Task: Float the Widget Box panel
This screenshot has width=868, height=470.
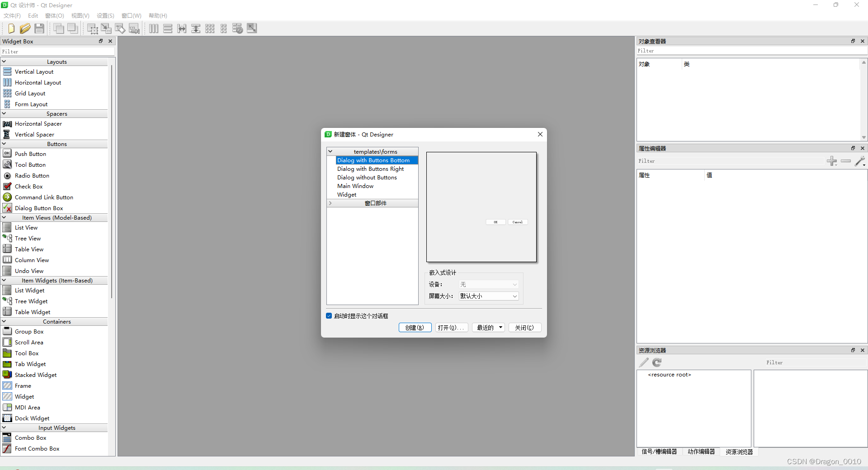Action: click(101, 41)
